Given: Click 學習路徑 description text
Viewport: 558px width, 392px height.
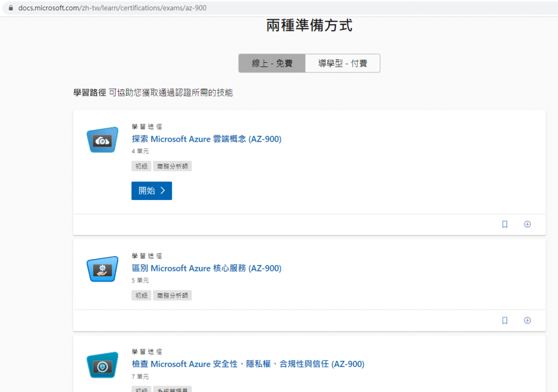Looking at the screenshot, I should (153, 93).
